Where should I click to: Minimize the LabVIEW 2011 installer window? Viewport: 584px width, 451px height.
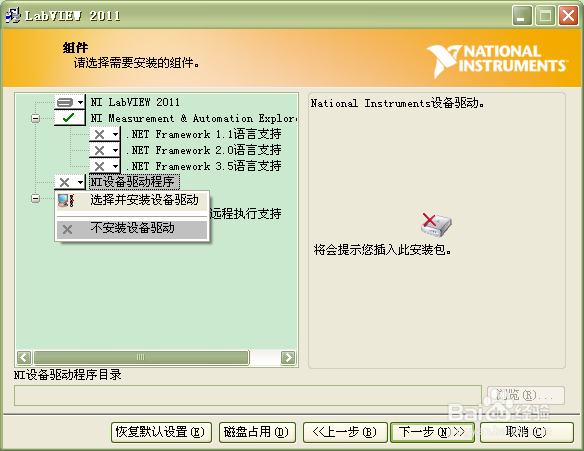522,16
